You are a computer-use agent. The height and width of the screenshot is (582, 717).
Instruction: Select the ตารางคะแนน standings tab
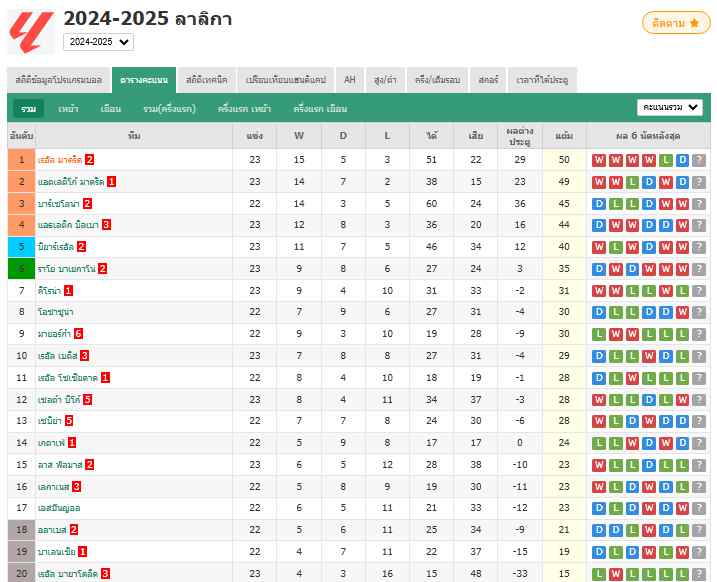tap(144, 80)
